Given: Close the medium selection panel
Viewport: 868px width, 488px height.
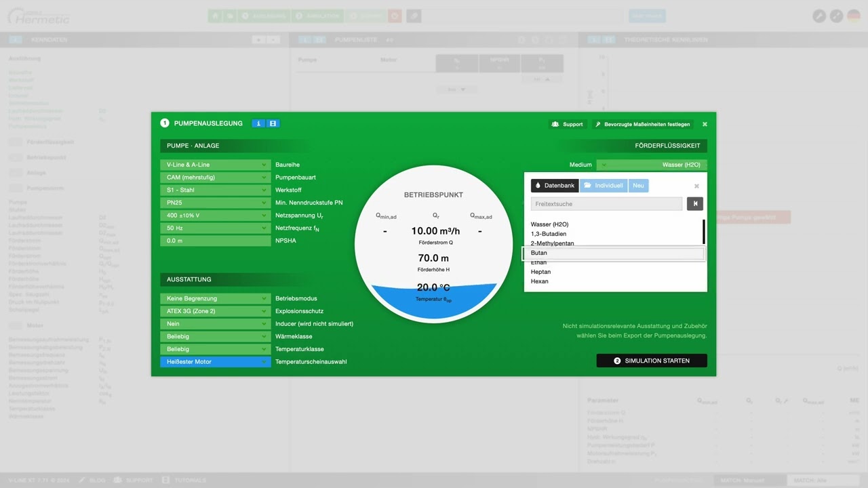Looking at the screenshot, I should (x=696, y=186).
